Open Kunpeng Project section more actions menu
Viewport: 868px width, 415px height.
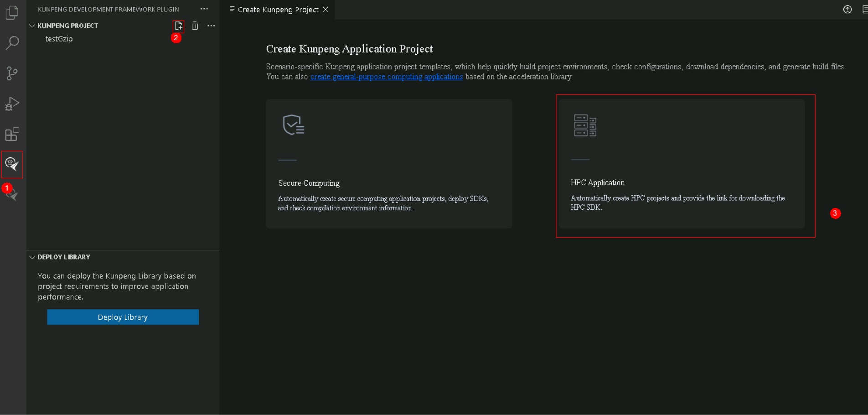click(211, 26)
